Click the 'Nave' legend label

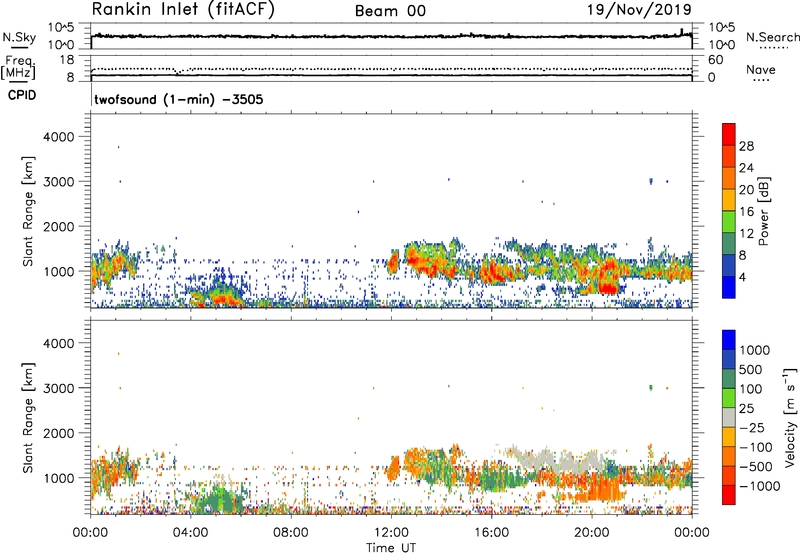(x=761, y=70)
